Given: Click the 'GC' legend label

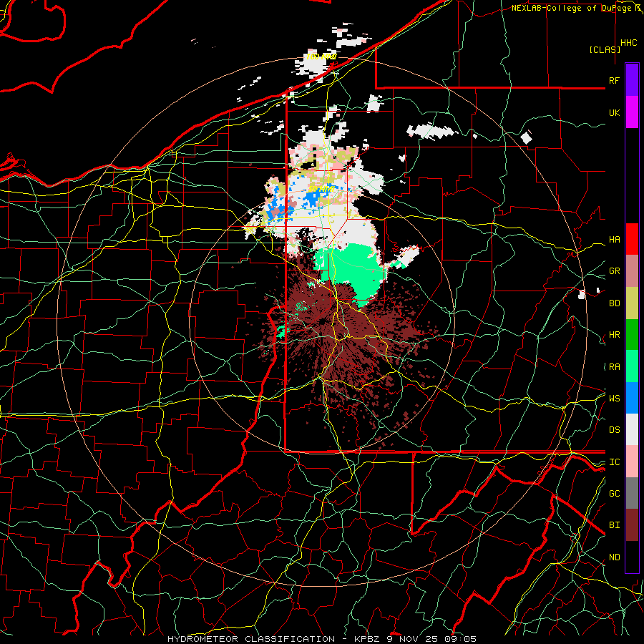Looking at the screenshot, I should 614,493.
